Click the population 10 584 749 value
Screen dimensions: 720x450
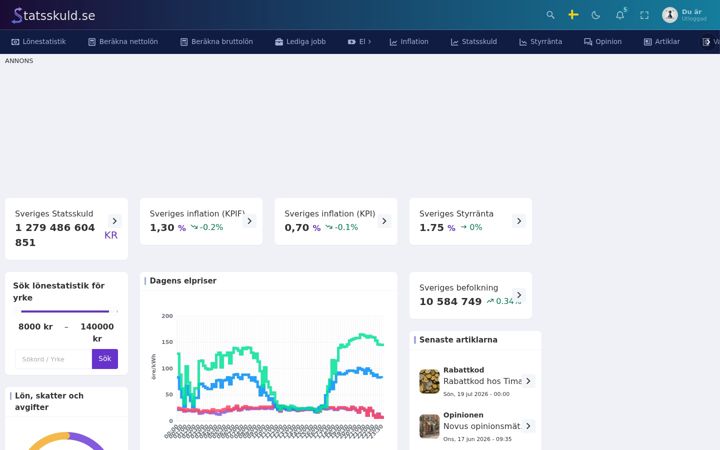click(x=450, y=302)
